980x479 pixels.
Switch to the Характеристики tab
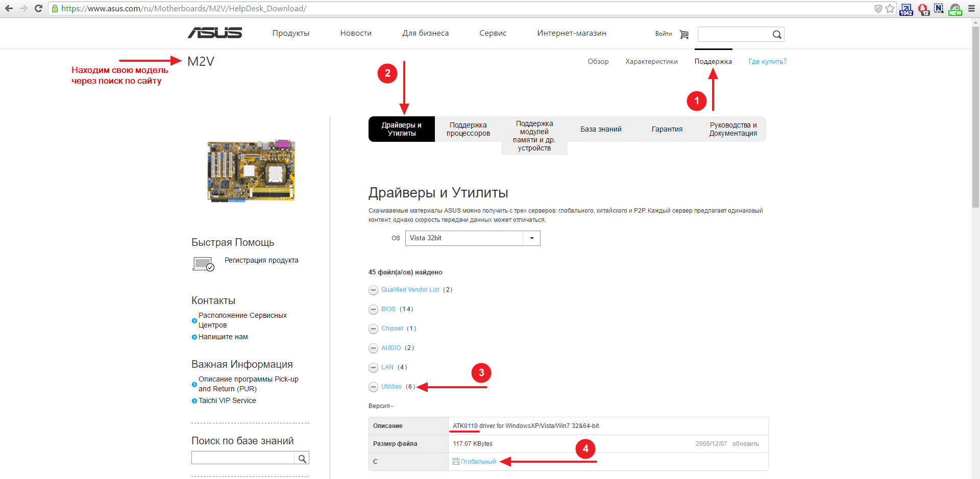pos(652,62)
